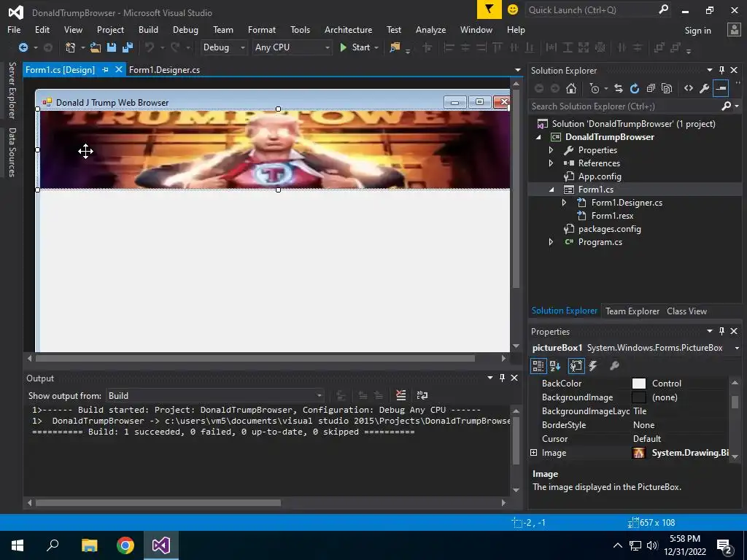Click the Save All toolbar icon

(127, 47)
